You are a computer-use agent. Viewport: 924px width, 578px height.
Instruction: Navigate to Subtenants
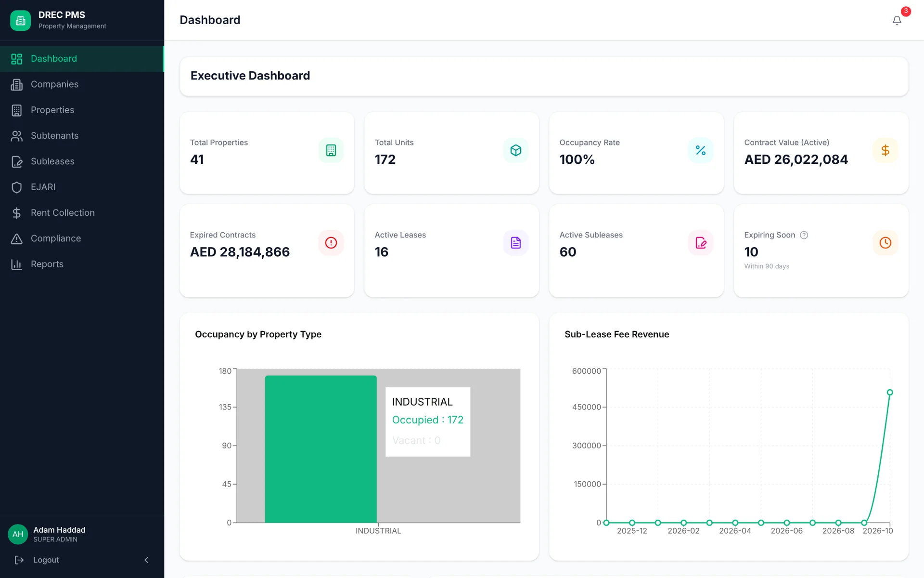[x=82, y=136]
